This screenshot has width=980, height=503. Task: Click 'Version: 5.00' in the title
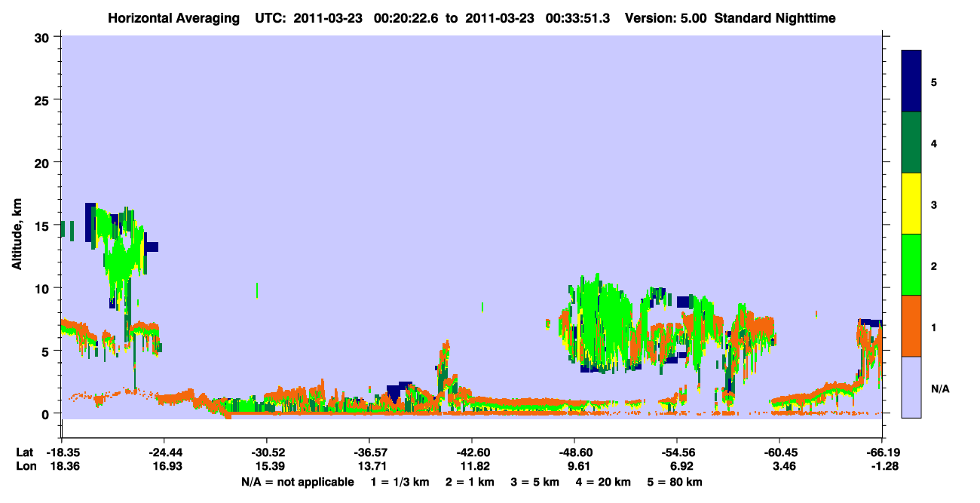pyautogui.click(x=666, y=17)
